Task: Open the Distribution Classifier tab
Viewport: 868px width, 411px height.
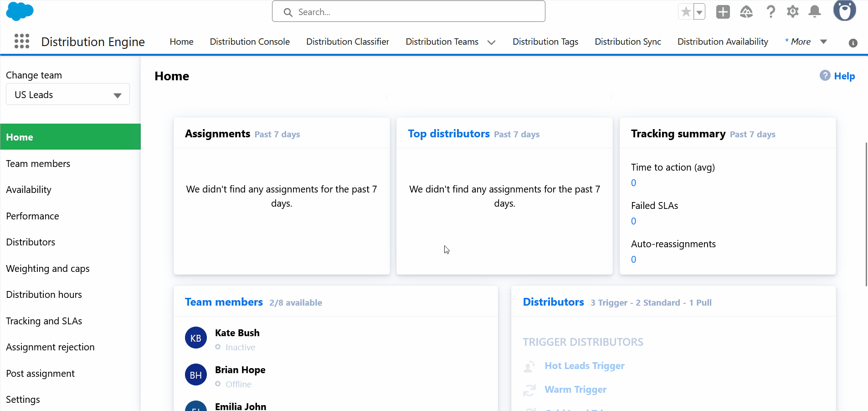Action: (x=348, y=42)
